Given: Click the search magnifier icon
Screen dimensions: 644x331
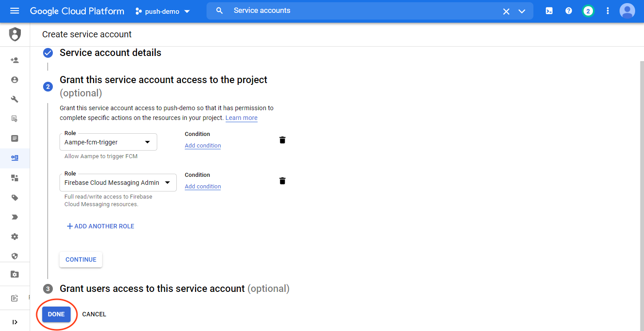Looking at the screenshot, I should click(219, 11).
